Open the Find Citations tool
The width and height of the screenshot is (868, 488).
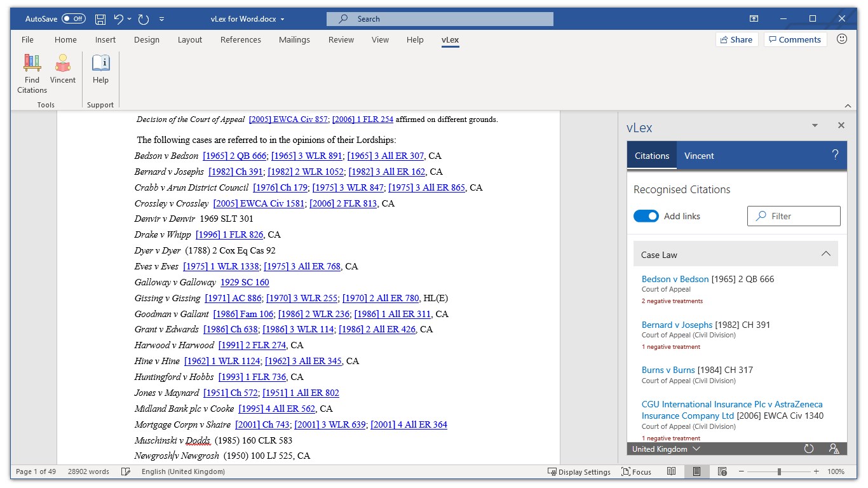coord(32,74)
